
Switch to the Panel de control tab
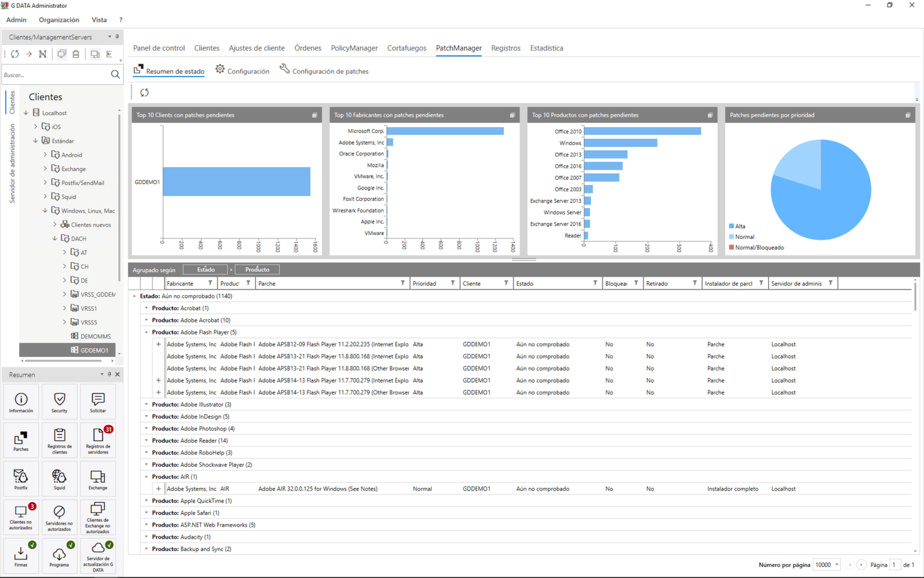coord(158,48)
